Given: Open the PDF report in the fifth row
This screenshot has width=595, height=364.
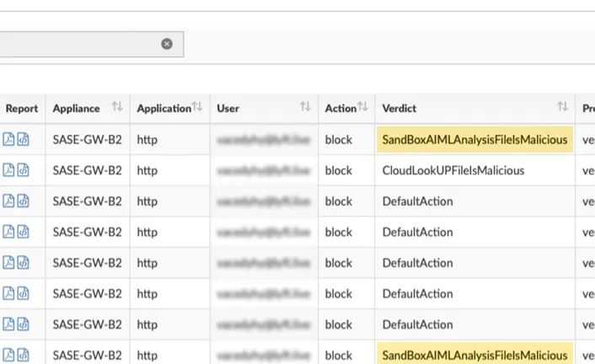Looking at the screenshot, I should [8, 263].
